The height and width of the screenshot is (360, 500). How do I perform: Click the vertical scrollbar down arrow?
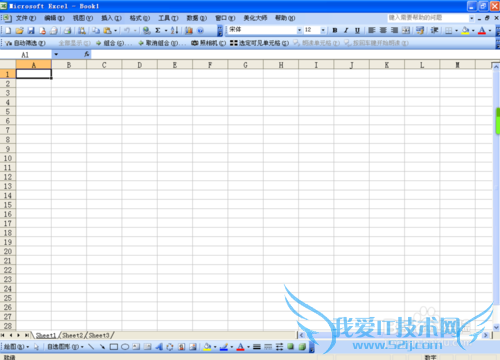(496, 327)
